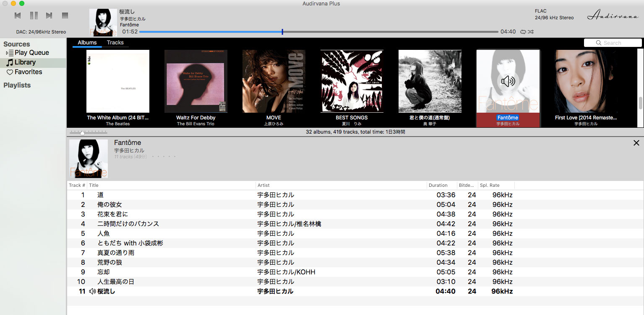The image size is (644, 315).
Task: Click the album thumbnail size slider
Action: point(82,132)
